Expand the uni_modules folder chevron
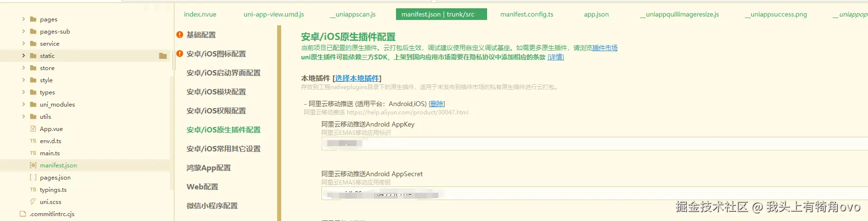Viewport: 868px width, 221px height. click(x=23, y=104)
